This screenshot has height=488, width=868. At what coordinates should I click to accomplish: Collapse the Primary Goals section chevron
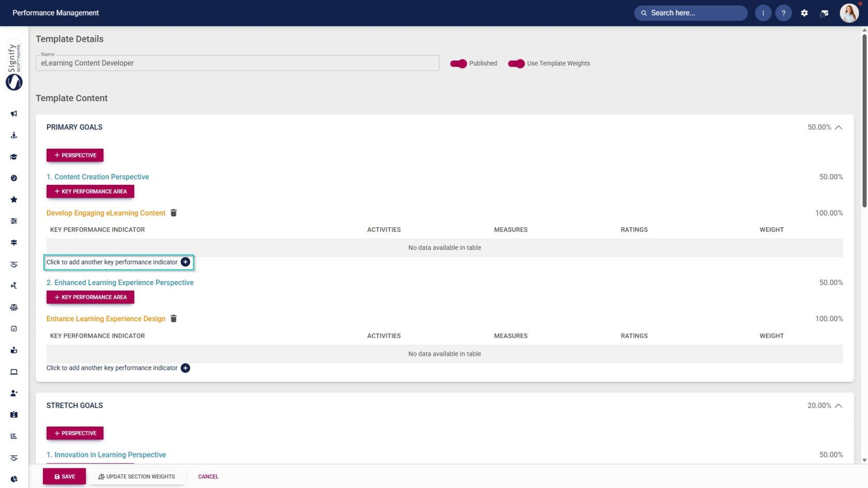(x=839, y=128)
